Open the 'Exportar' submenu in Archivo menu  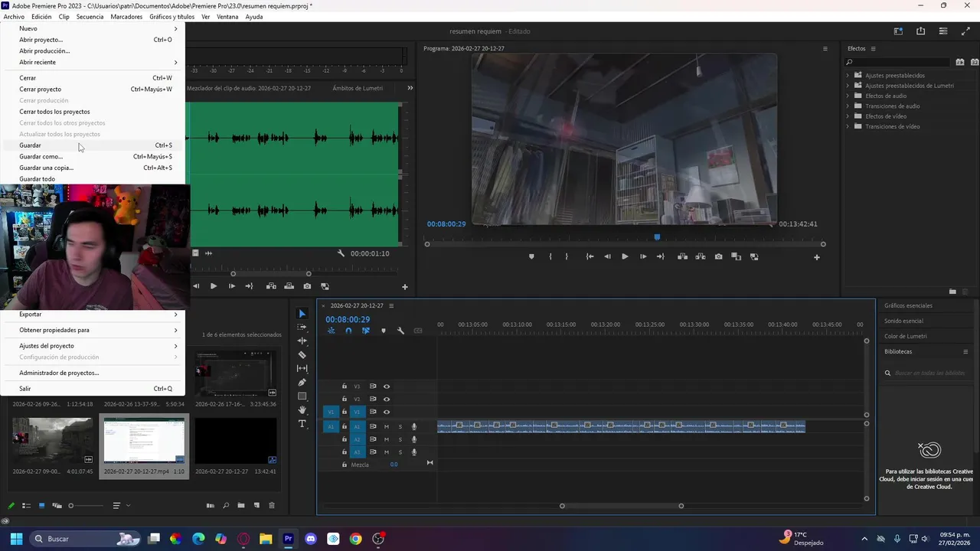(x=31, y=315)
